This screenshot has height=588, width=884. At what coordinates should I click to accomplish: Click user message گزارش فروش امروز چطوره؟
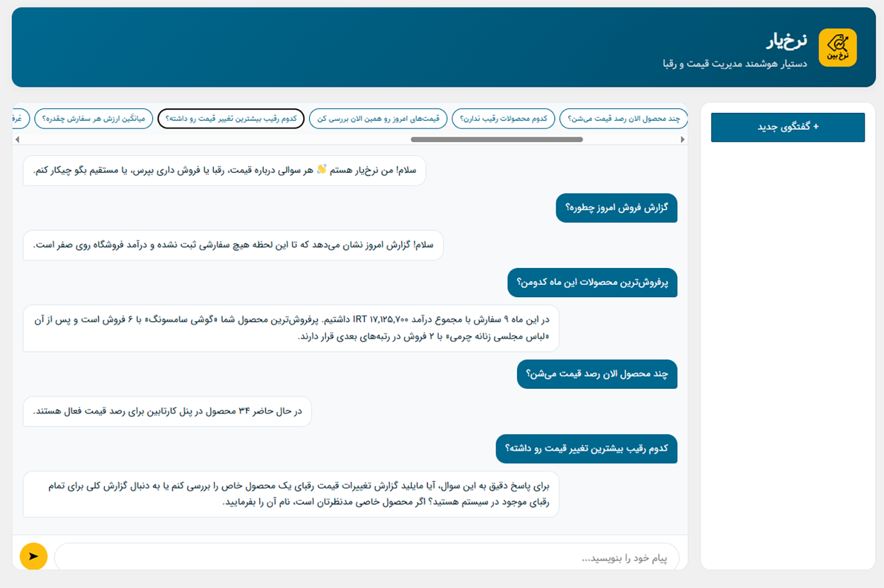coord(616,208)
